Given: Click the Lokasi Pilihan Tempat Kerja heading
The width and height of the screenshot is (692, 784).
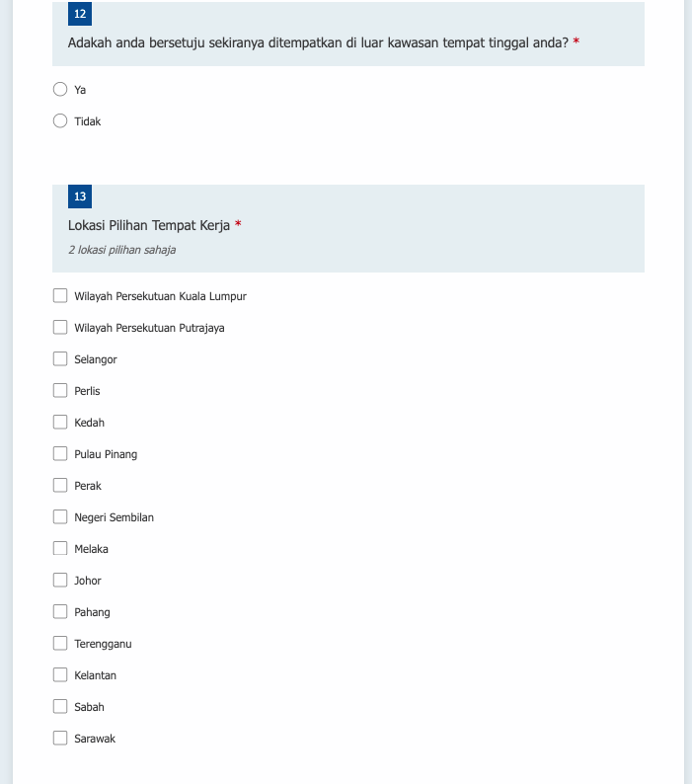Looking at the screenshot, I should pyautogui.click(x=149, y=225).
